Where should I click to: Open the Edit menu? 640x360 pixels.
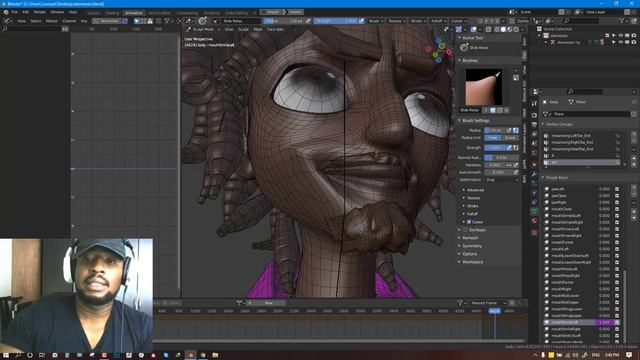26,12
